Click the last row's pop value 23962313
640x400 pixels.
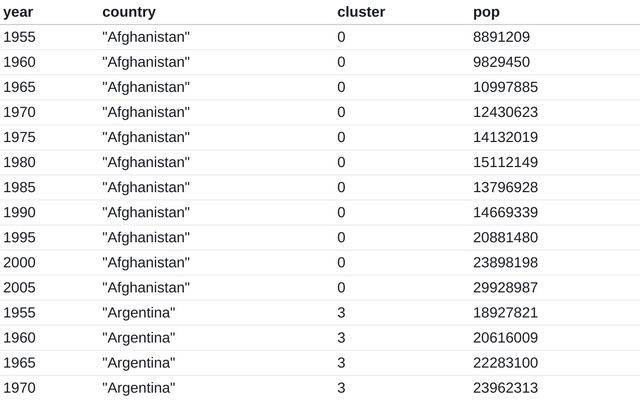point(505,387)
